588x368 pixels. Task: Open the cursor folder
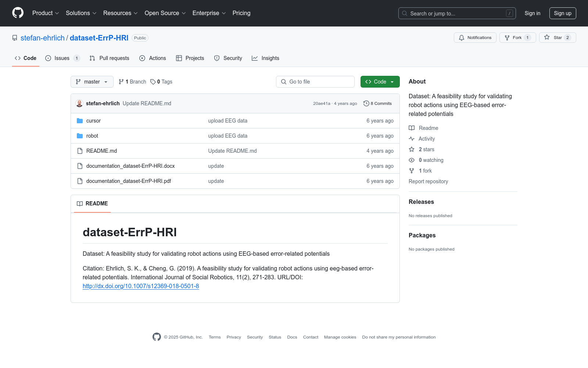(x=93, y=121)
